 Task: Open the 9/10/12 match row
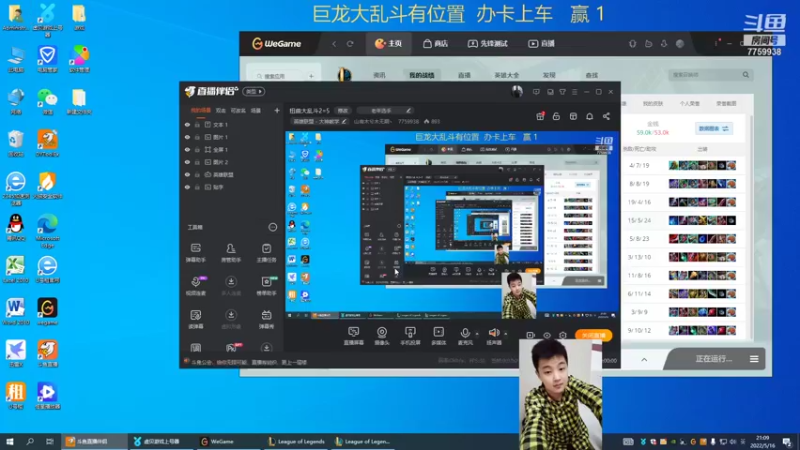(x=682, y=331)
